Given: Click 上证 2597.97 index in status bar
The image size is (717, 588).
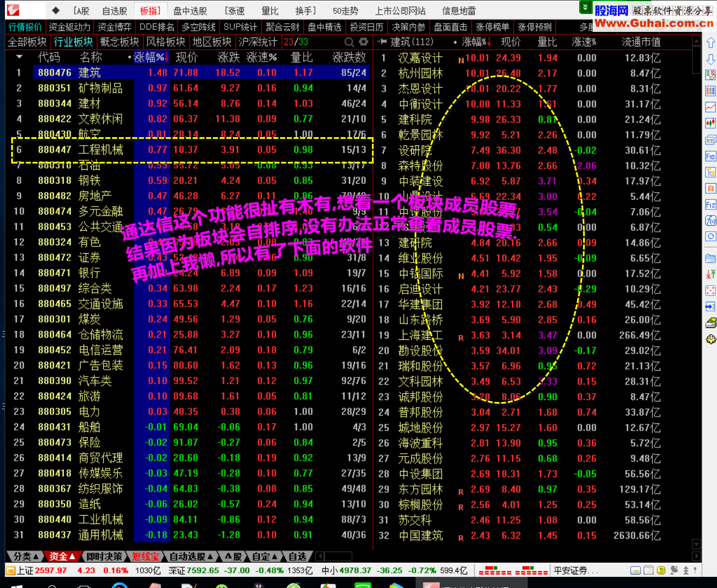Looking at the screenshot, I should pos(42,571).
